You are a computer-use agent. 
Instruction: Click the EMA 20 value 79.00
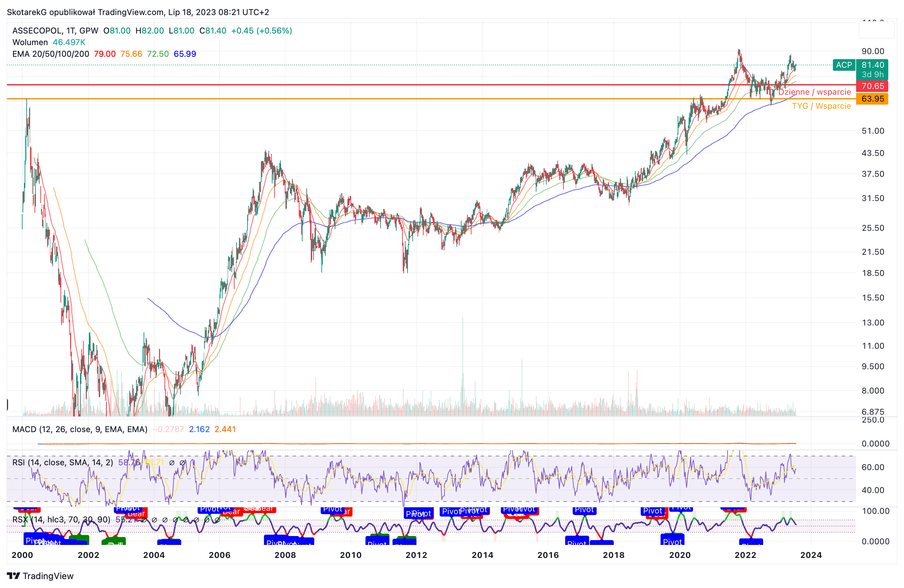click(x=105, y=54)
